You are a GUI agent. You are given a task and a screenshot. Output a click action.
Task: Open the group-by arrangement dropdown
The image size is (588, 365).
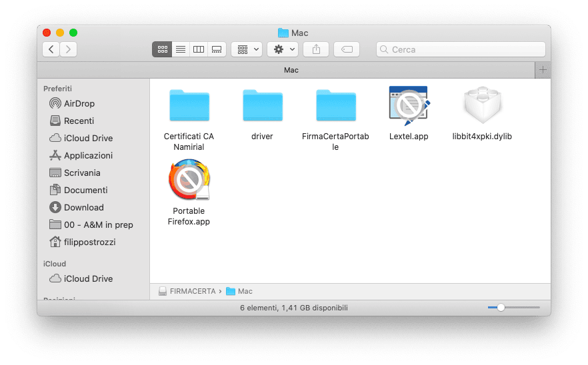(x=247, y=49)
